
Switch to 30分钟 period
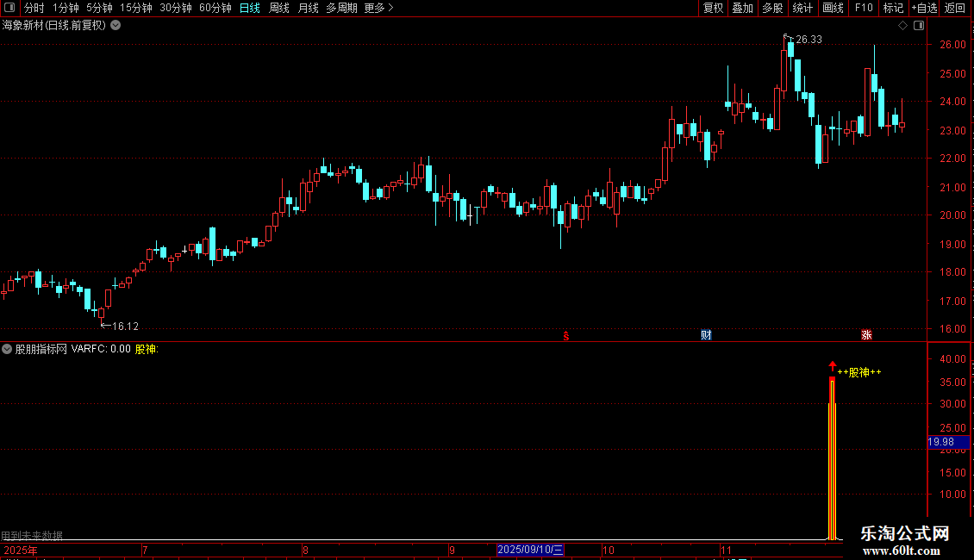[x=175, y=8]
